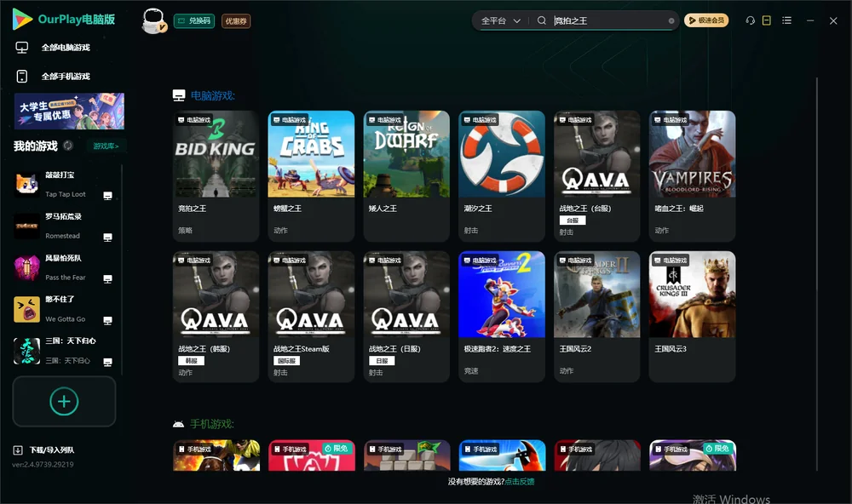
Task: Refresh the 我的游戏 list
Action: tap(68, 146)
